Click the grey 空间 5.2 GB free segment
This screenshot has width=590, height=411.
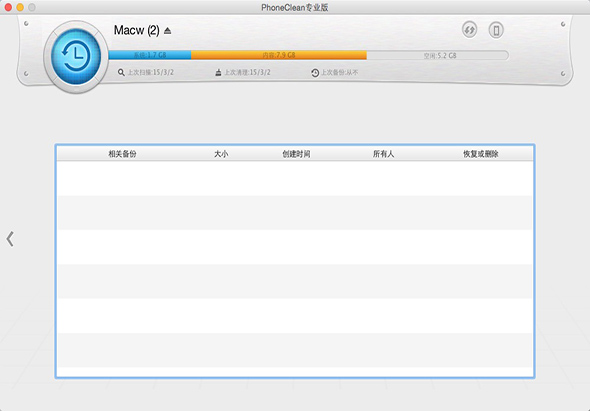tap(438, 55)
